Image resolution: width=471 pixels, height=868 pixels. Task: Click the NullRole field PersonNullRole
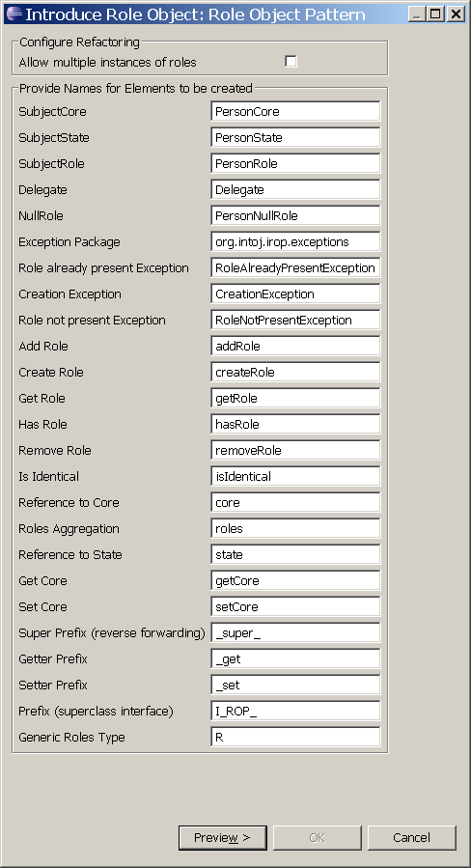tap(295, 215)
